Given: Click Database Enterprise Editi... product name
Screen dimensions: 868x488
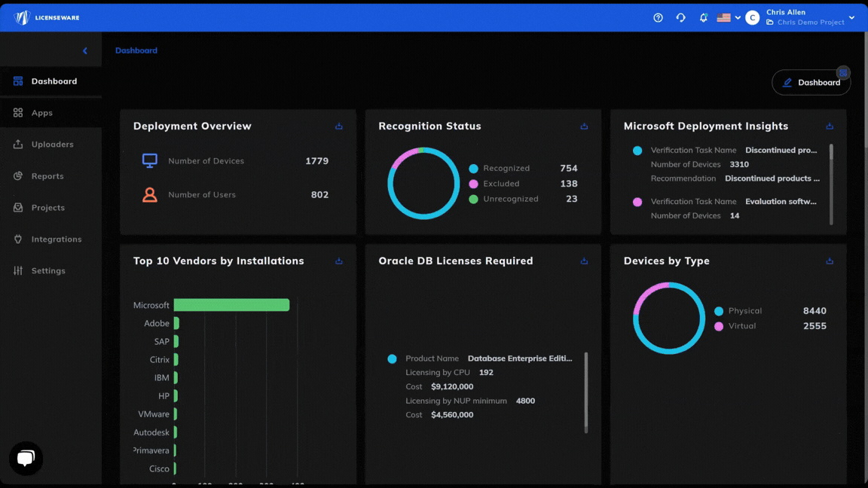Looking at the screenshot, I should (x=520, y=358).
